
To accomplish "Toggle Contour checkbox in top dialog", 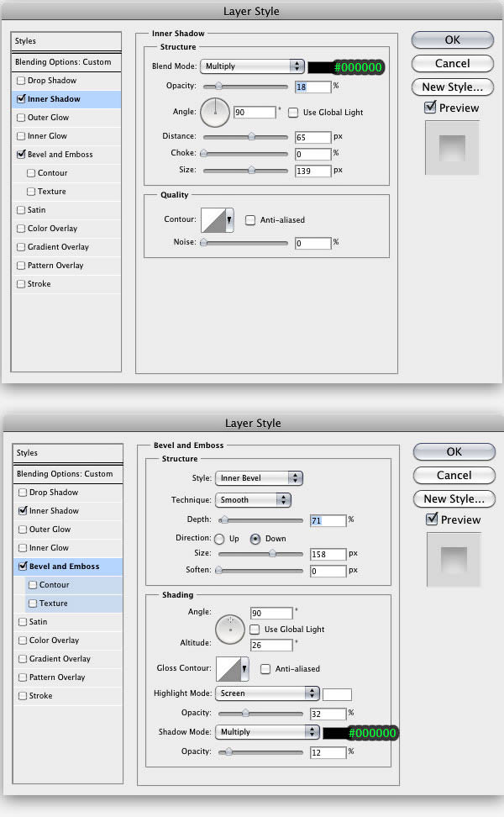I will coord(31,173).
